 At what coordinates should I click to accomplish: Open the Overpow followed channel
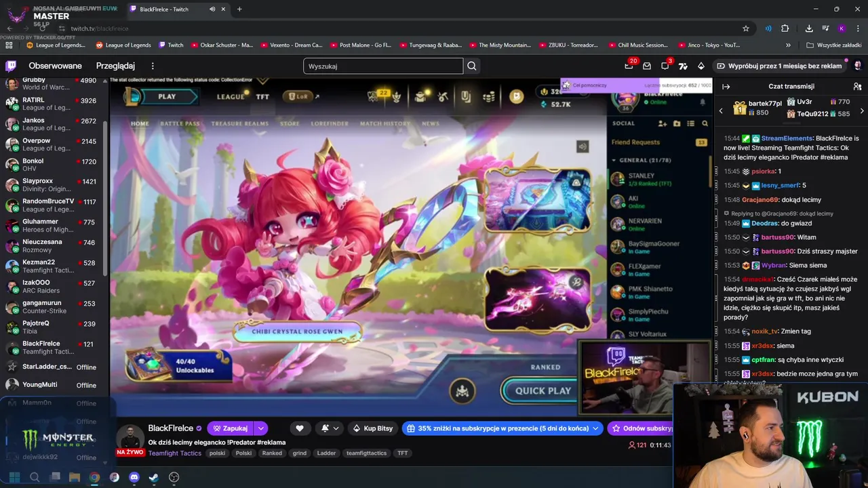point(53,144)
